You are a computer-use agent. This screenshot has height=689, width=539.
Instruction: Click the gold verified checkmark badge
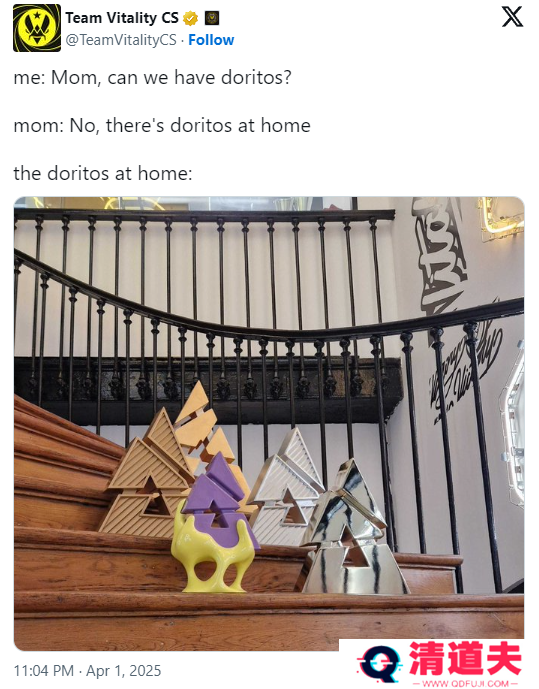190,18
